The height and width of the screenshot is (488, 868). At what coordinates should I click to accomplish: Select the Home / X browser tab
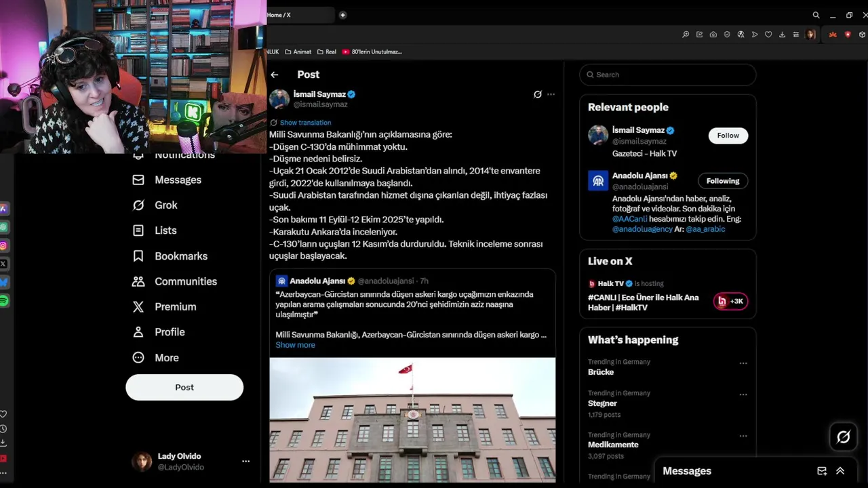pyautogui.click(x=300, y=15)
